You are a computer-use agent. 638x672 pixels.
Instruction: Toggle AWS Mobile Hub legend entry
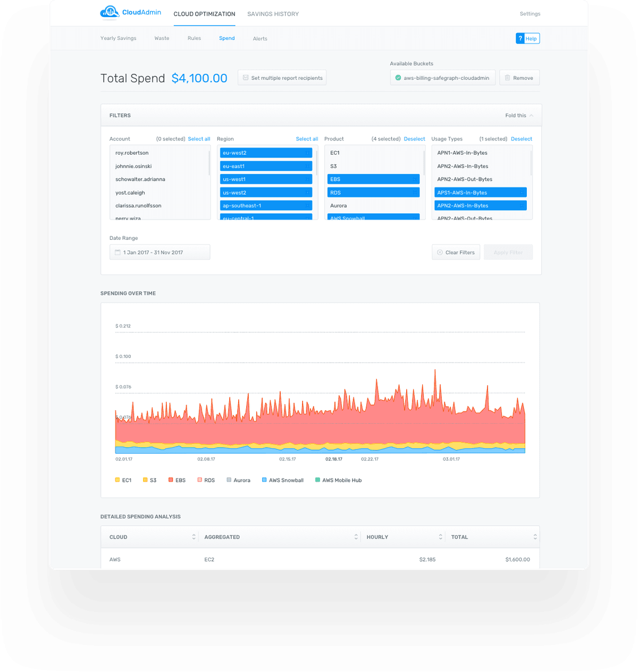tap(339, 480)
